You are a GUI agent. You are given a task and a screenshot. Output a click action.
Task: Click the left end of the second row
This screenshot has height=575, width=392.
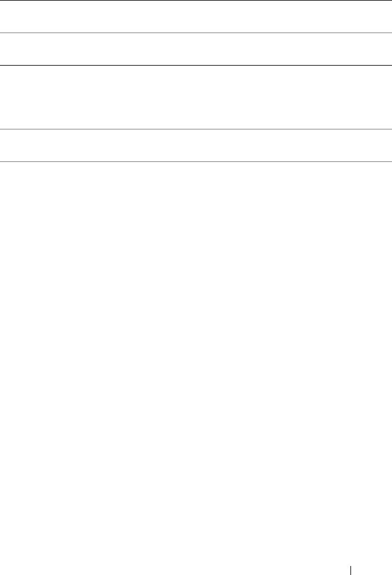[7, 49]
